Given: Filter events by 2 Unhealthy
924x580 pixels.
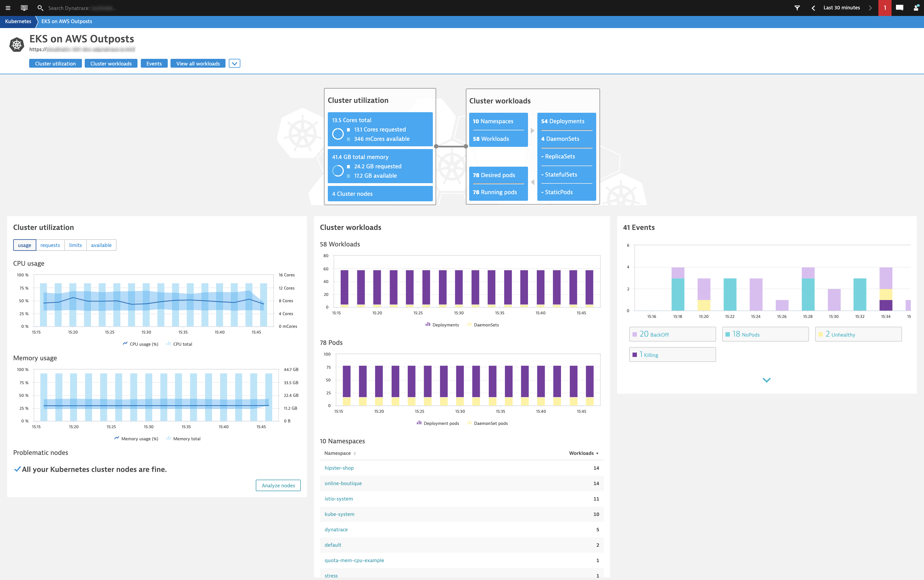Looking at the screenshot, I should pos(858,334).
